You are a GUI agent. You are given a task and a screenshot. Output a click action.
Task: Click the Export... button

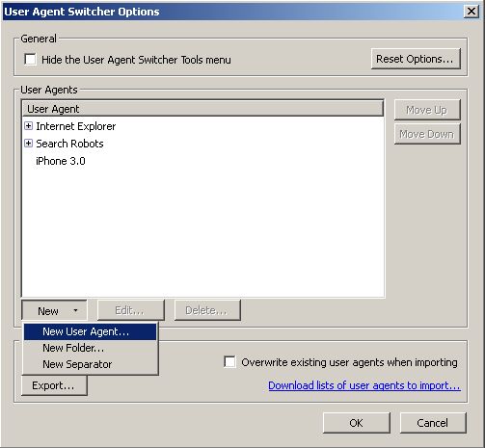(54, 385)
